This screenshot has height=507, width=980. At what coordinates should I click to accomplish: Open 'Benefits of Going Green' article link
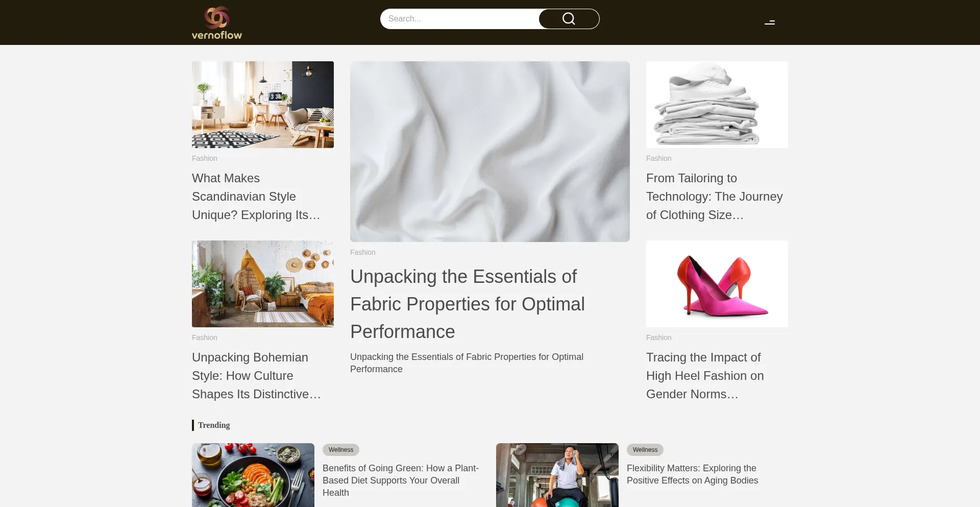tap(401, 480)
